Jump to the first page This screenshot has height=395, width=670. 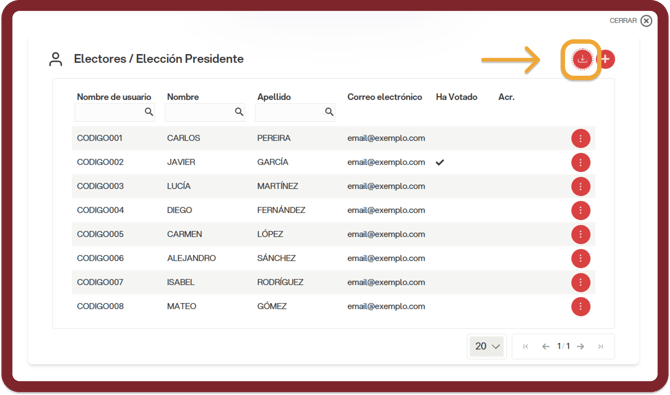pyautogui.click(x=526, y=346)
